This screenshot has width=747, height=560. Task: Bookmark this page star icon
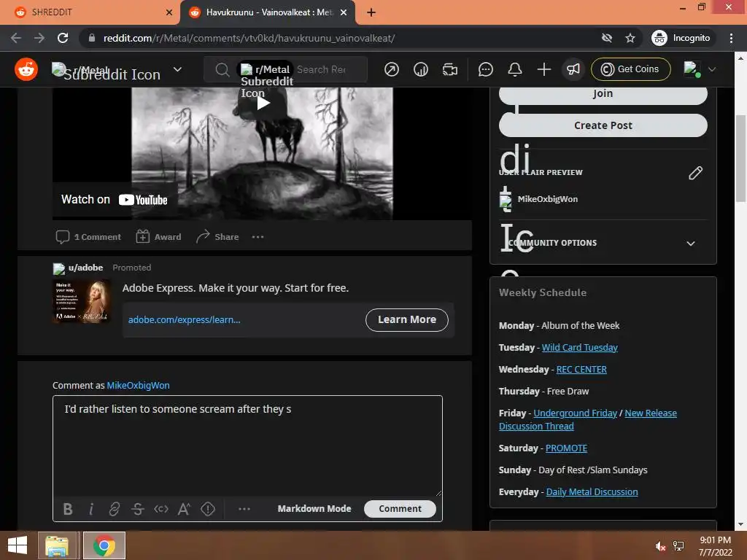click(630, 38)
